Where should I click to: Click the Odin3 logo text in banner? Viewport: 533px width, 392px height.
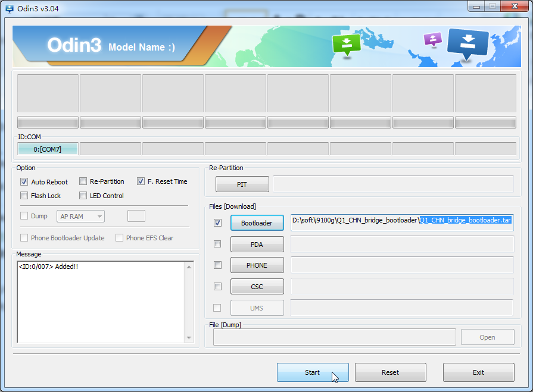[74, 45]
